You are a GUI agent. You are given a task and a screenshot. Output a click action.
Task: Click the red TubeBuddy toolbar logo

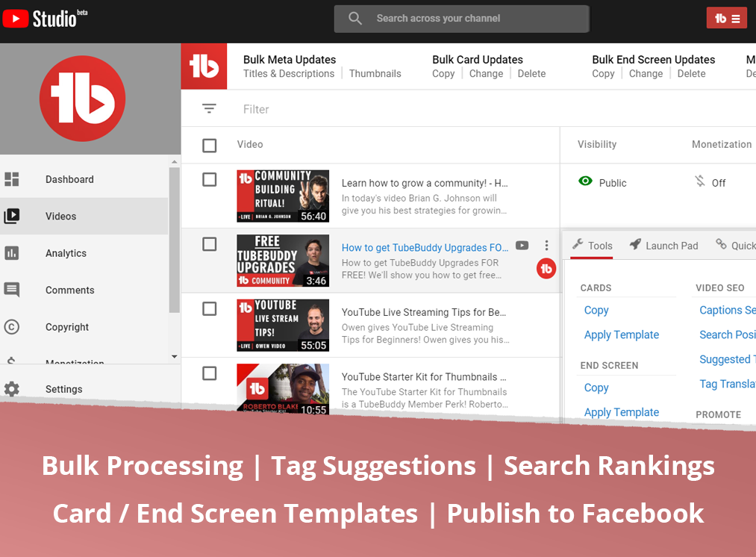(x=204, y=66)
